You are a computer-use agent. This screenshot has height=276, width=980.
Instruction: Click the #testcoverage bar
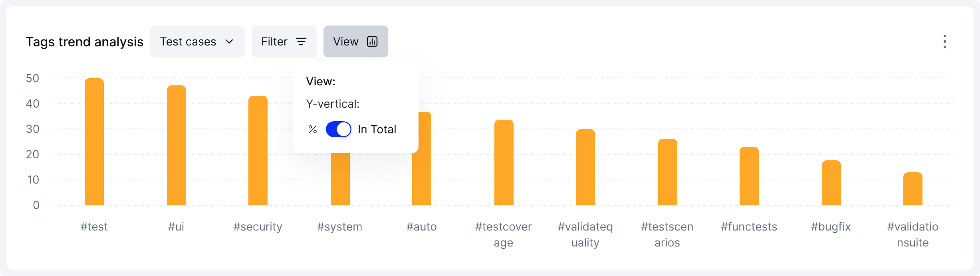tap(504, 162)
